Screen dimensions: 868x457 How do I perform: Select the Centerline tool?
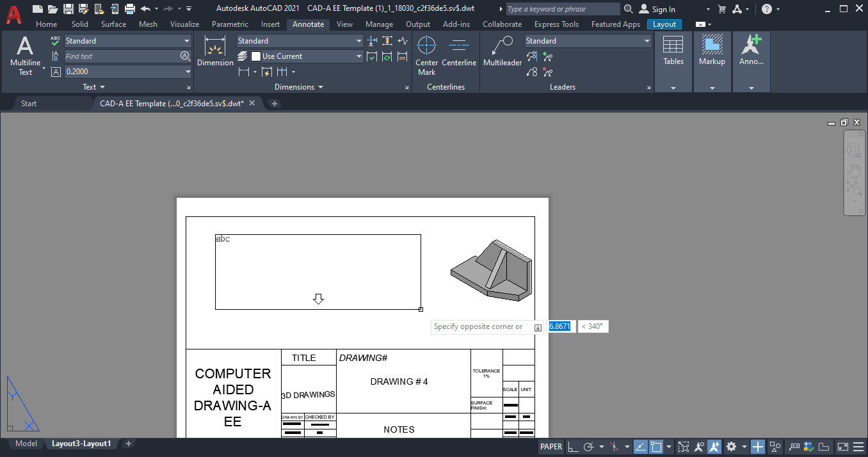459,51
